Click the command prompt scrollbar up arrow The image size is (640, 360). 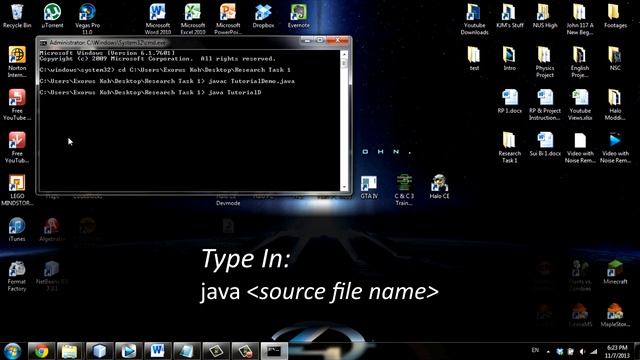344,53
